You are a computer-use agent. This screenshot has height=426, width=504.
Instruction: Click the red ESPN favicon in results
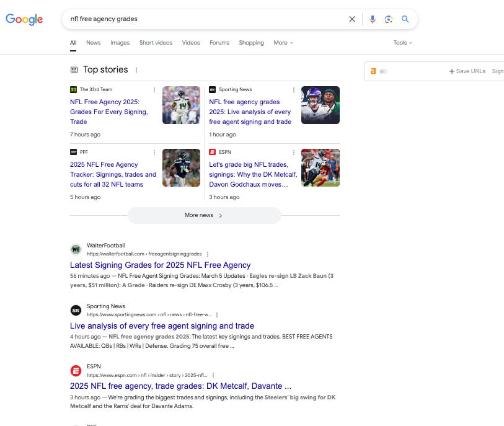click(76, 371)
